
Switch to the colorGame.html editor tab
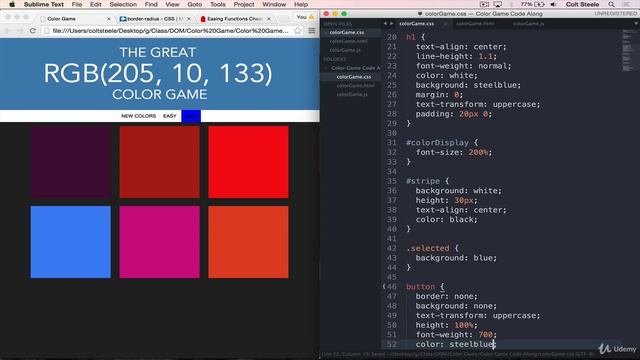point(475,24)
